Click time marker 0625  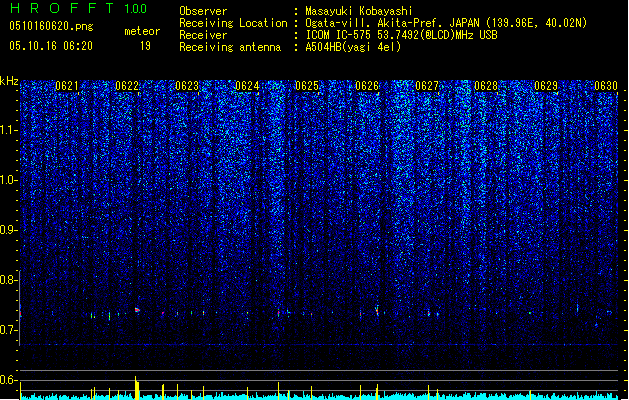(307, 86)
